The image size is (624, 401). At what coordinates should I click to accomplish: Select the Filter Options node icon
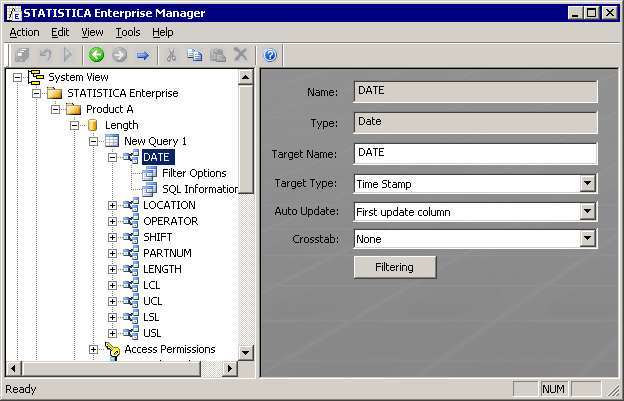pyautogui.click(x=149, y=173)
